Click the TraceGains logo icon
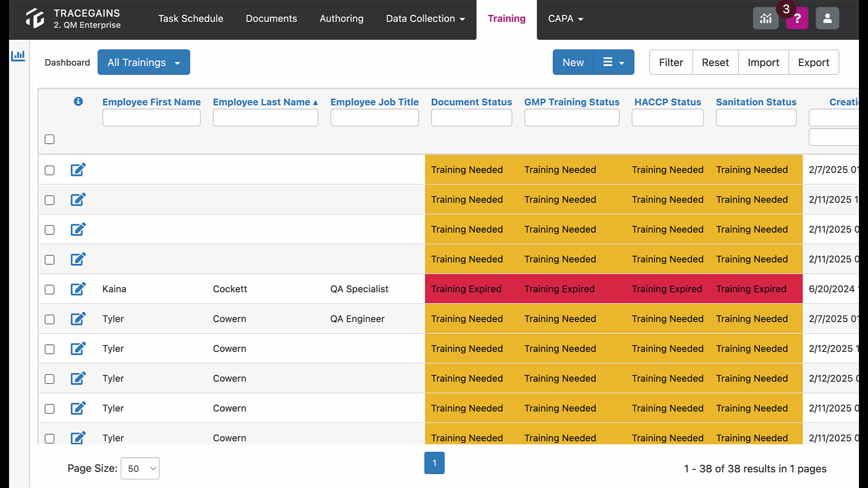 (35, 19)
